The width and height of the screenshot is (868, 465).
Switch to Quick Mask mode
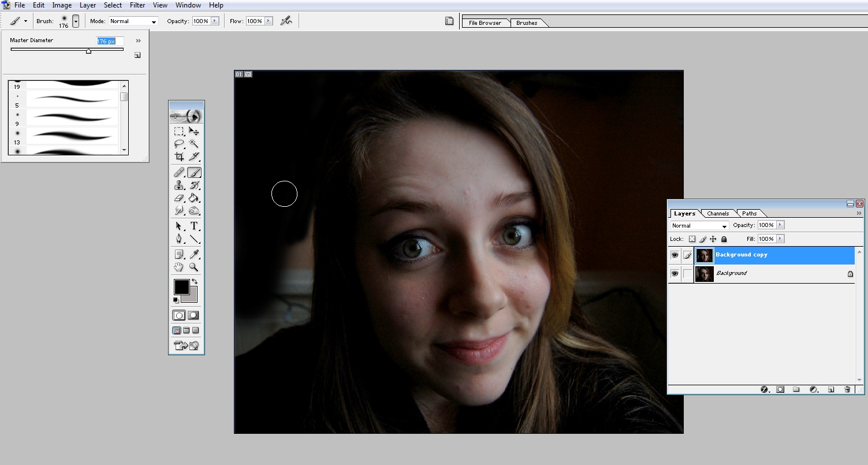click(x=193, y=315)
